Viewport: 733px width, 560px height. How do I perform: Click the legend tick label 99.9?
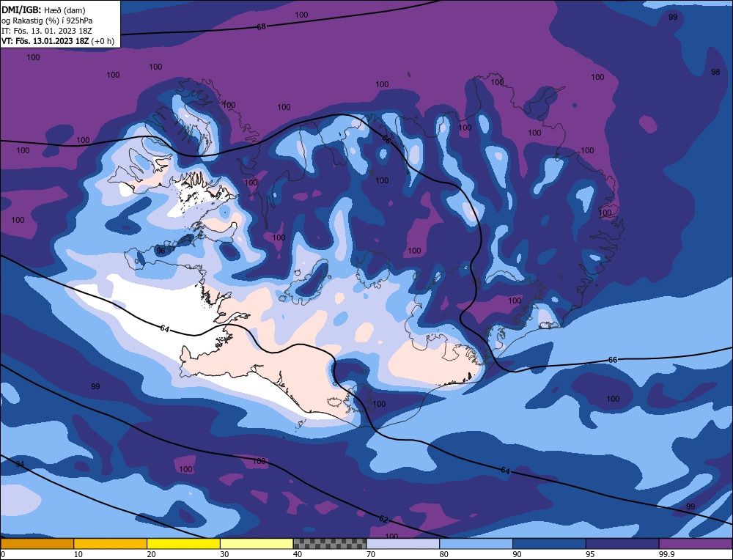click(x=666, y=554)
